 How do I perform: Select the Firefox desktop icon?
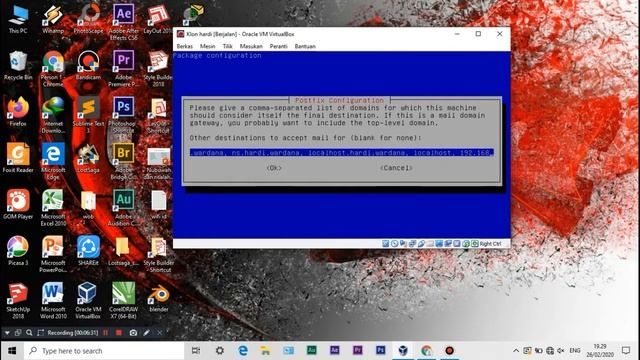click(x=18, y=112)
